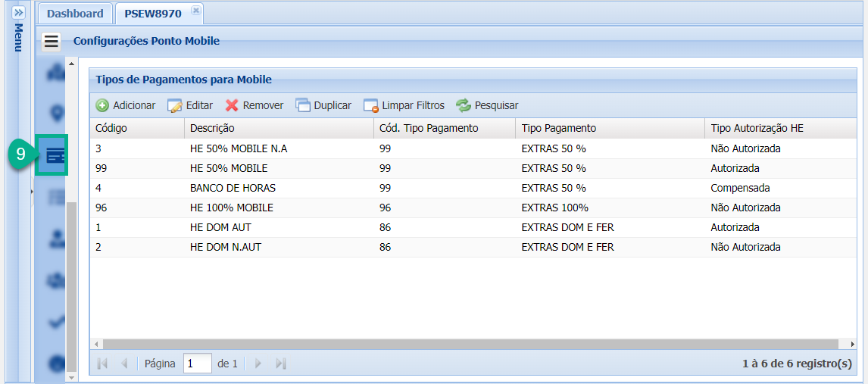Select the checkmark sidebar icon
Screen dimensions: 868x384
[x=56, y=322]
